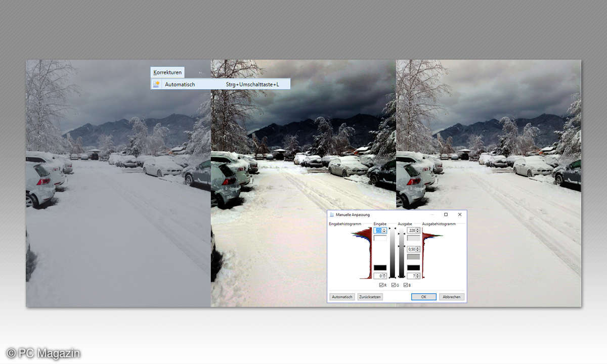Close the Manuelle Anpassung dialog

click(x=459, y=215)
